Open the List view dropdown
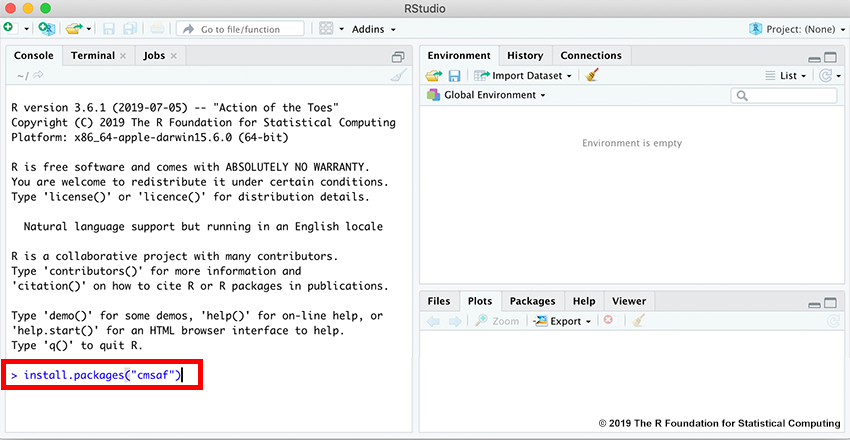 785,76
